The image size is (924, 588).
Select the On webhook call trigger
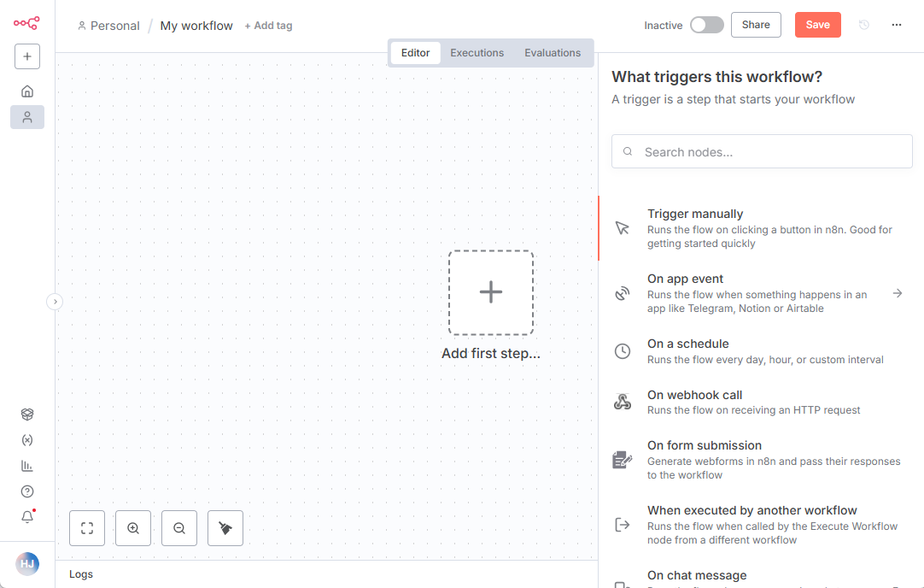(762, 403)
